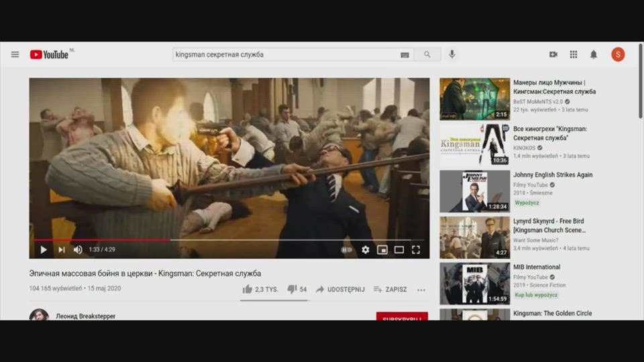This screenshot has height=362, width=644.
Task: Click the Zapisz save button
Action: pyautogui.click(x=390, y=290)
